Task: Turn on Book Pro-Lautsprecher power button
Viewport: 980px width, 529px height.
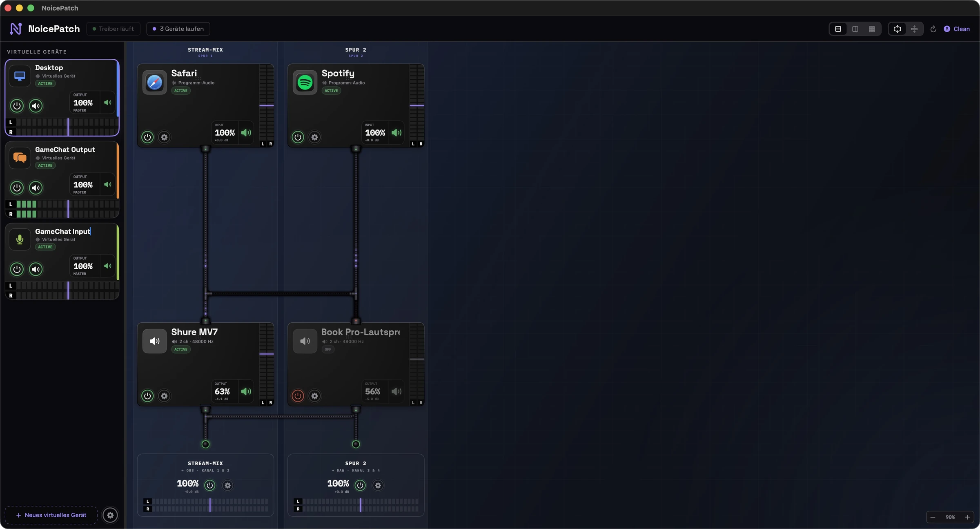Action: click(x=298, y=396)
